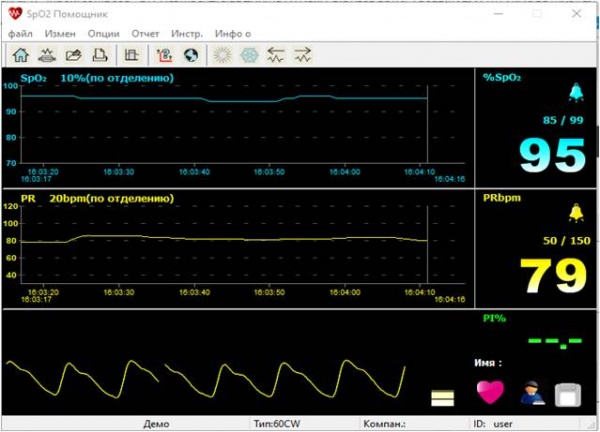Click the device connection waveform icon

coord(47,55)
